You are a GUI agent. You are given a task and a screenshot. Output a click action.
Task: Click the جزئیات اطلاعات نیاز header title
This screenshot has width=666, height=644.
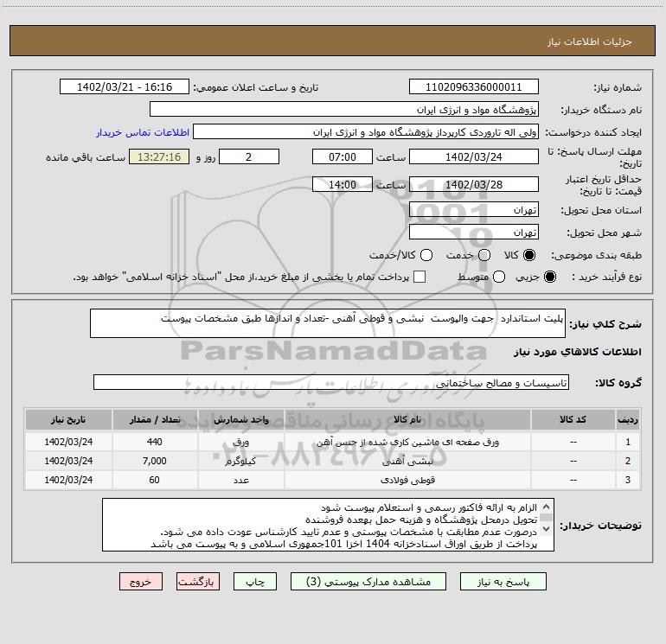[x=589, y=41]
